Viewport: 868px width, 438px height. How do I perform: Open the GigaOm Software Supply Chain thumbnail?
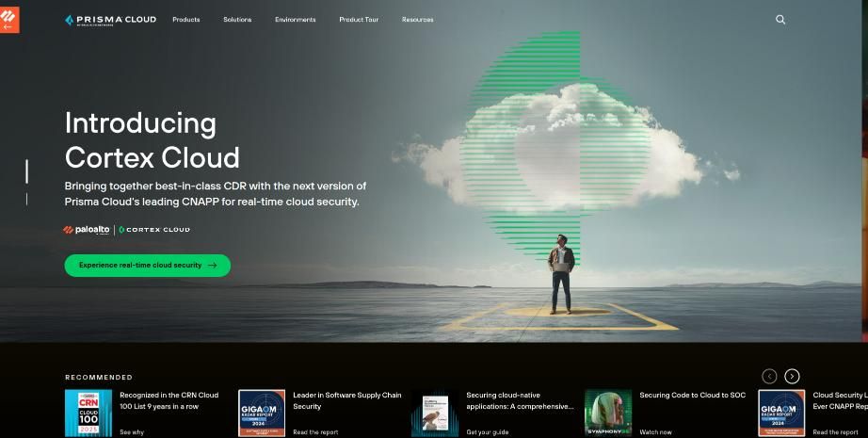pyautogui.click(x=262, y=413)
